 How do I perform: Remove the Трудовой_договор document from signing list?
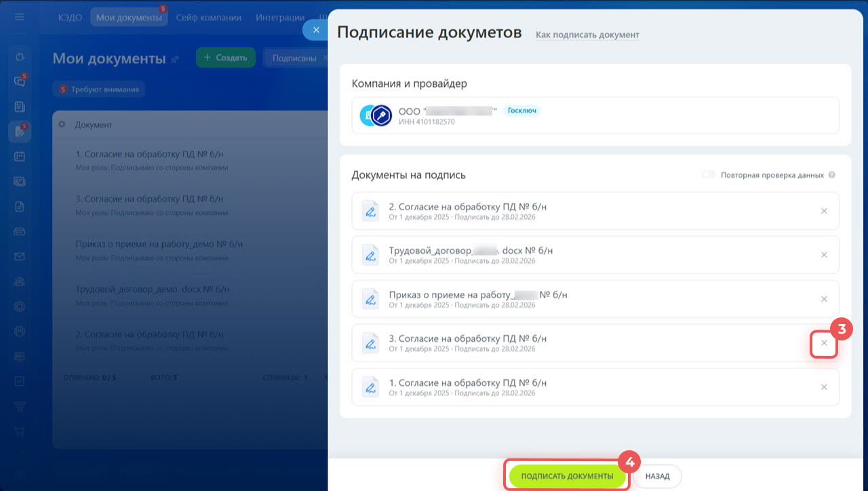[824, 255]
